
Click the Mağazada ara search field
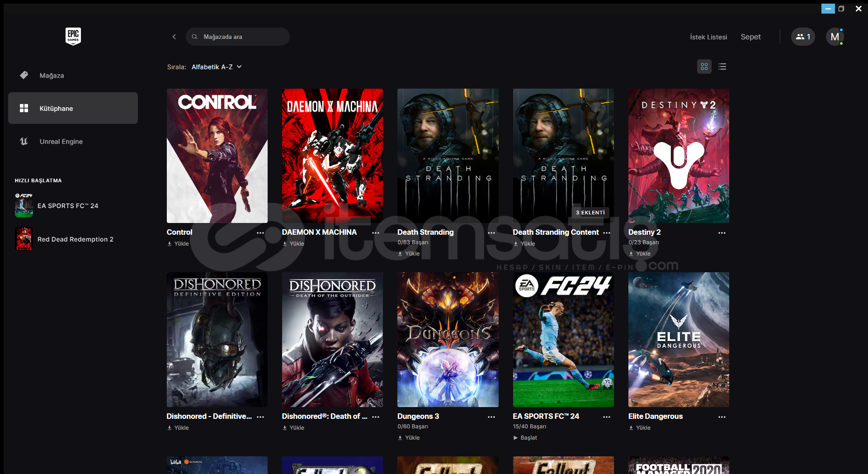coord(238,37)
